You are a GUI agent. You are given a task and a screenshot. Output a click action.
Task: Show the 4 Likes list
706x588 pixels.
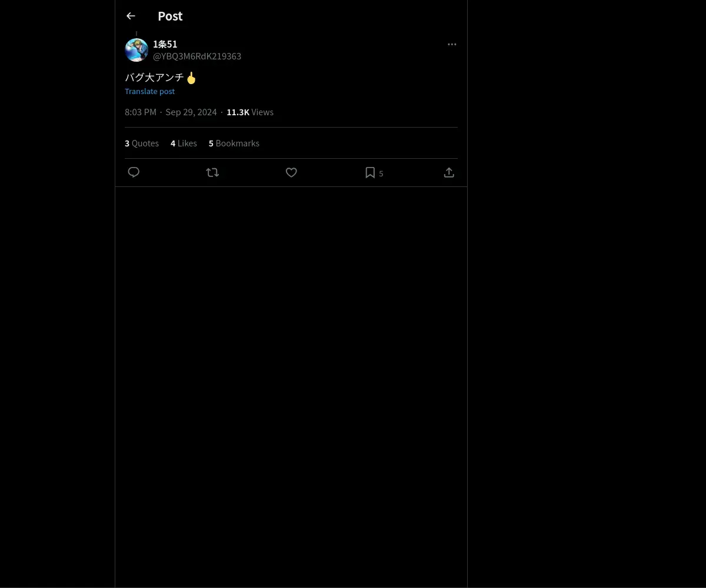click(x=184, y=143)
